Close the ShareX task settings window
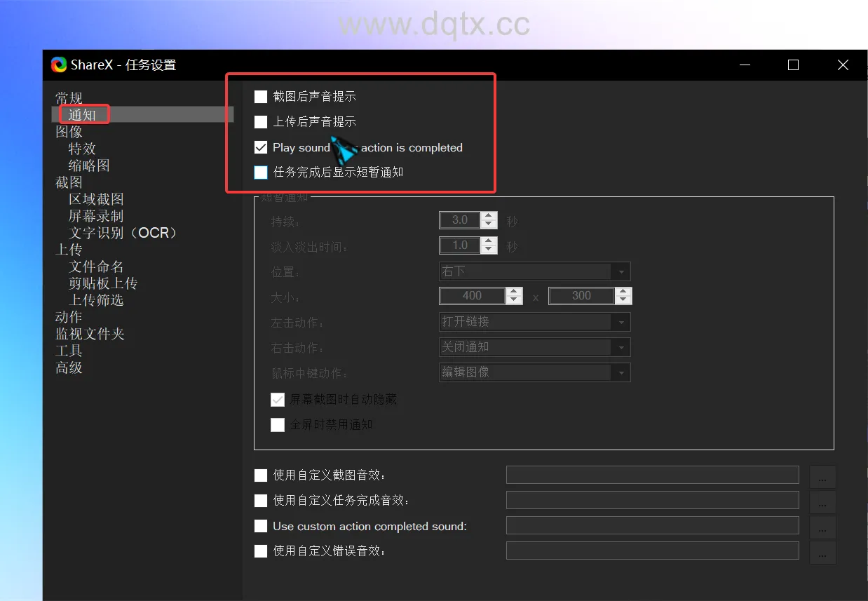The image size is (868, 601). [843, 65]
